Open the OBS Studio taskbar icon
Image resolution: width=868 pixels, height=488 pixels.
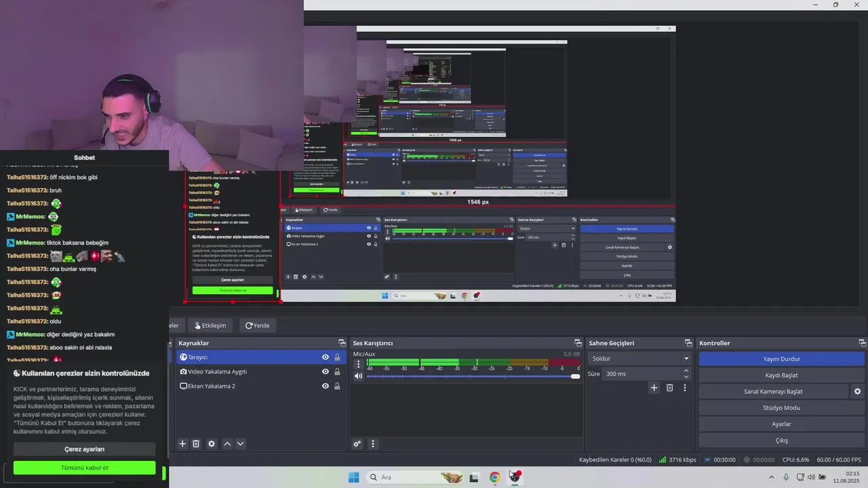[x=515, y=477]
